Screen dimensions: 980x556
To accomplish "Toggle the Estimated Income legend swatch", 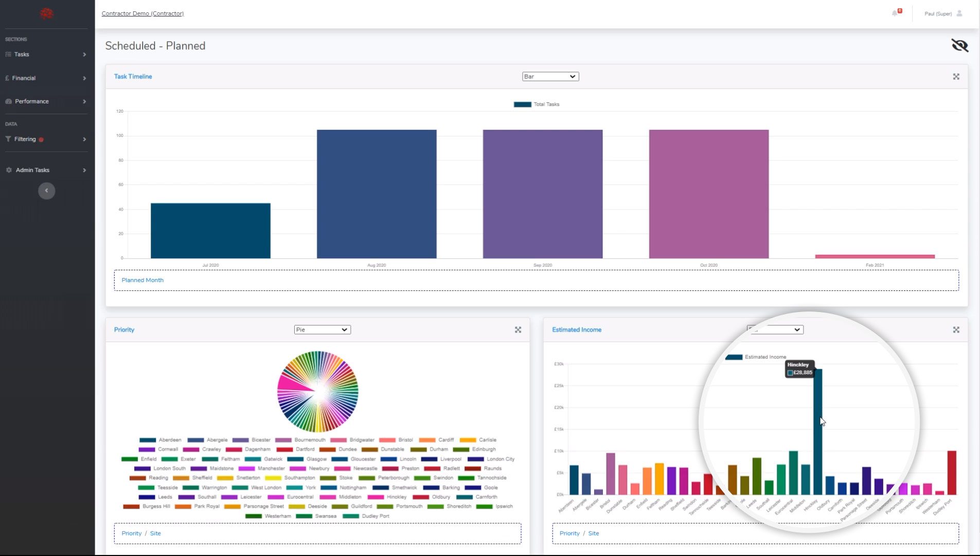I will tap(734, 357).
